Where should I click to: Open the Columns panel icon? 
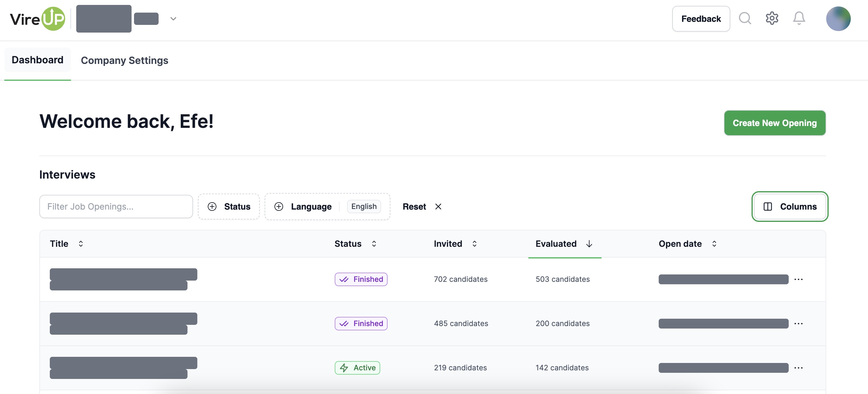tap(768, 206)
